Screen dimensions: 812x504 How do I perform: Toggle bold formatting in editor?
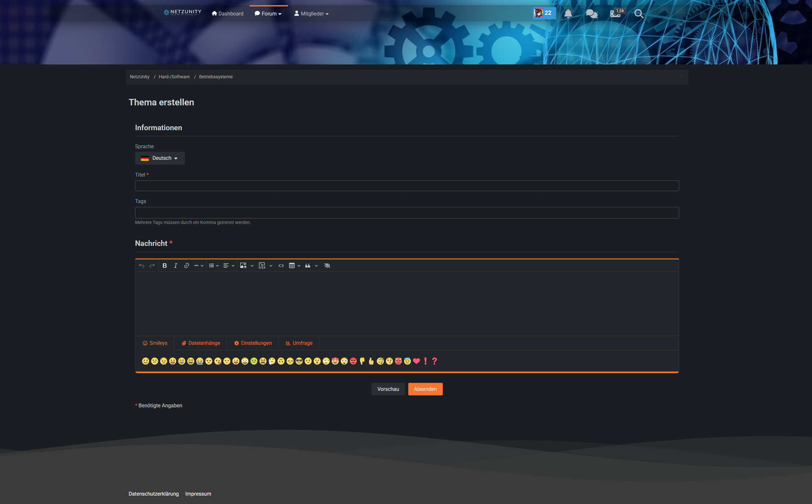pyautogui.click(x=165, y=266)
